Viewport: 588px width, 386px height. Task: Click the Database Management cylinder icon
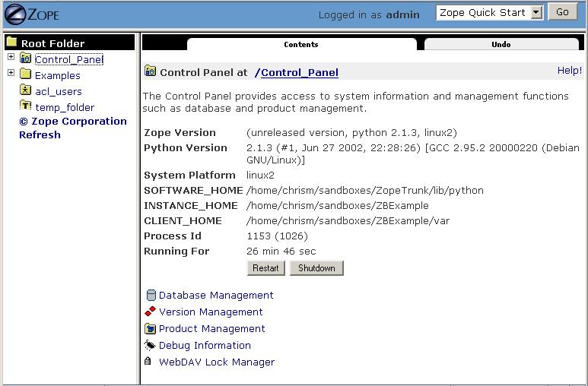pos(150,295)
